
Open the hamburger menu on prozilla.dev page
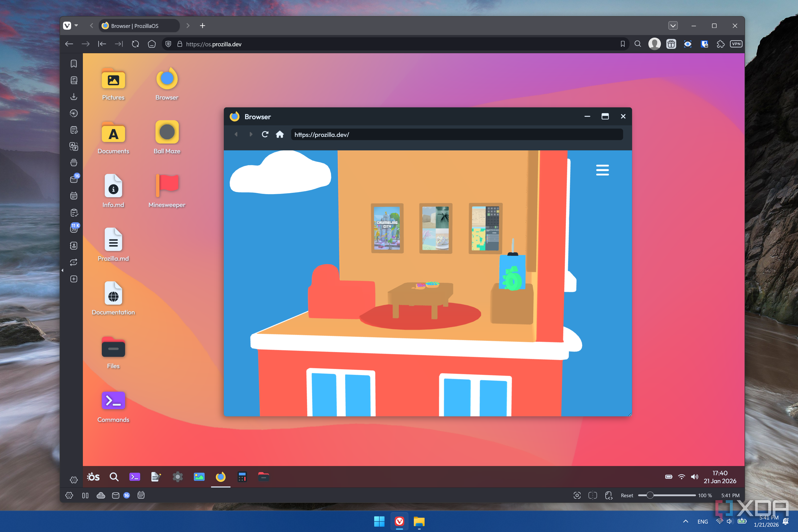coord(602,170)
